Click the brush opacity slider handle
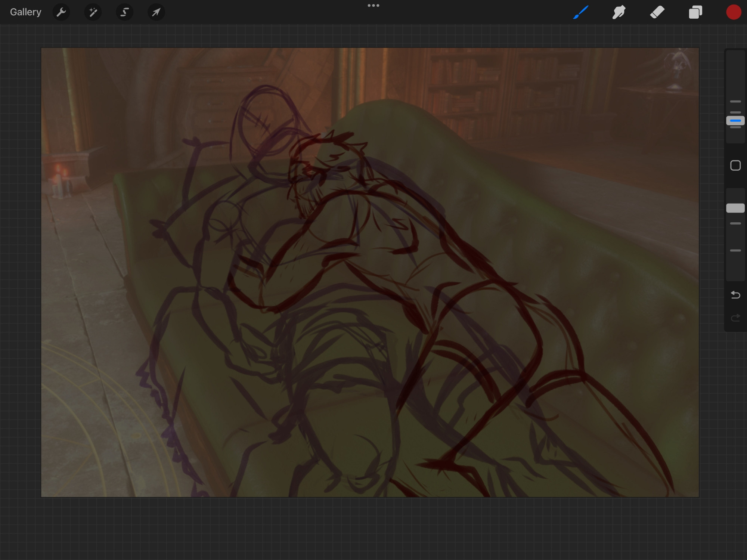The image size is (747, 560). coord(735,208)
